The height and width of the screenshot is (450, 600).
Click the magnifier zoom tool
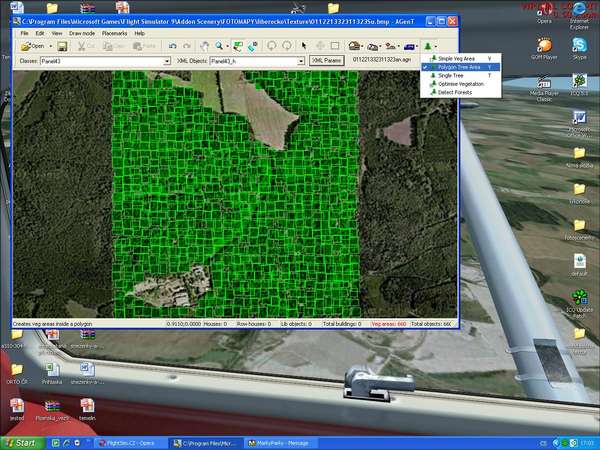click(219, 46)
